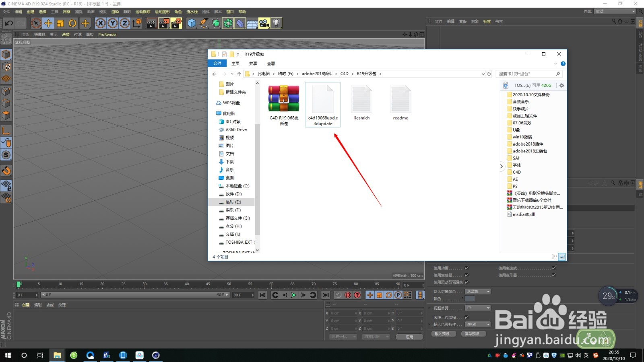Add a Camera object
The image size is (644, 362).
tap(264, 23)
